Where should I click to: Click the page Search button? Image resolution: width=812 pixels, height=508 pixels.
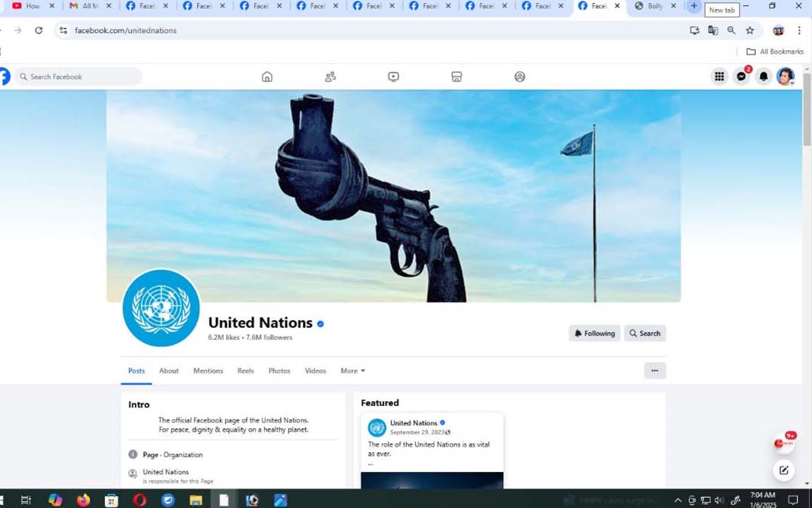(645, 334)
